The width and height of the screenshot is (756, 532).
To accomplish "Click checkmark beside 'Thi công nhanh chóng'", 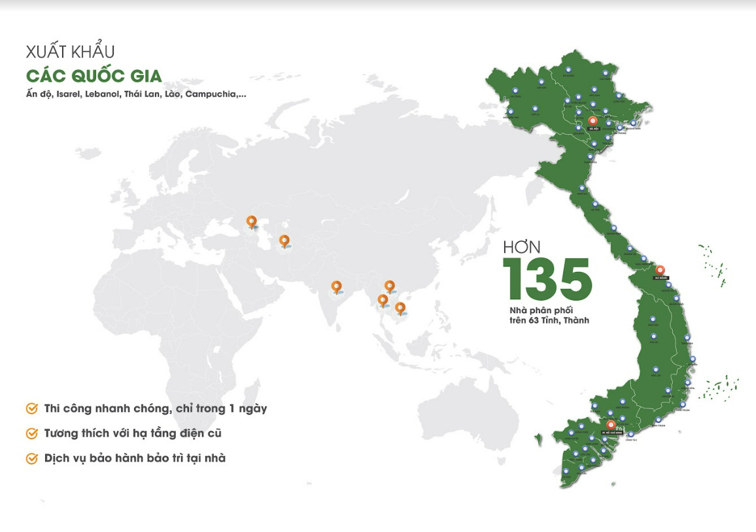I will [31, 409].
